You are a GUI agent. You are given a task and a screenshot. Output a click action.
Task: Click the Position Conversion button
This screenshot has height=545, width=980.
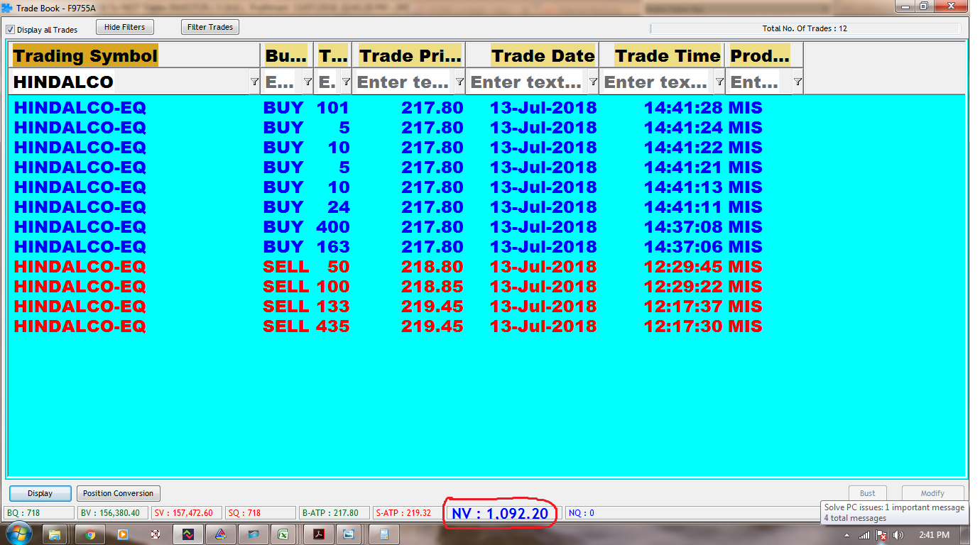point(118,493)
